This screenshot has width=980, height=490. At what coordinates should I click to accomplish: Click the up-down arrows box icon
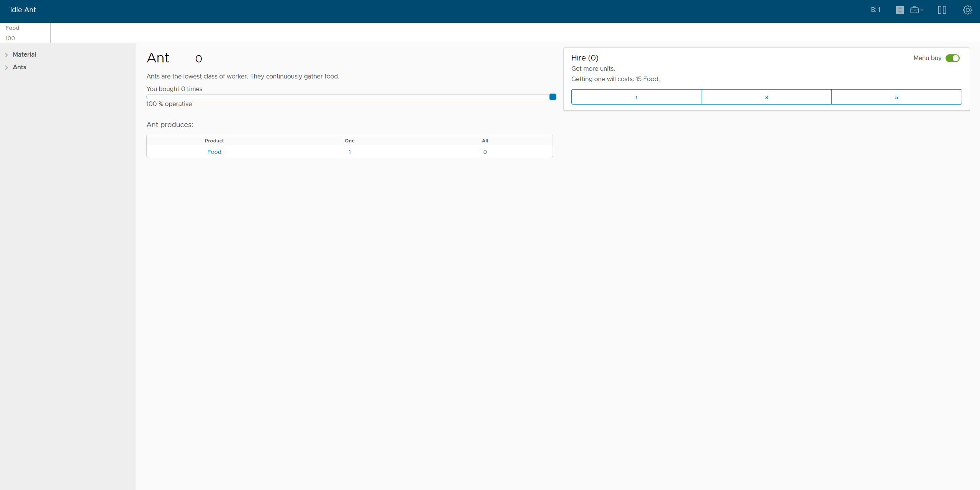pos(900,10)
